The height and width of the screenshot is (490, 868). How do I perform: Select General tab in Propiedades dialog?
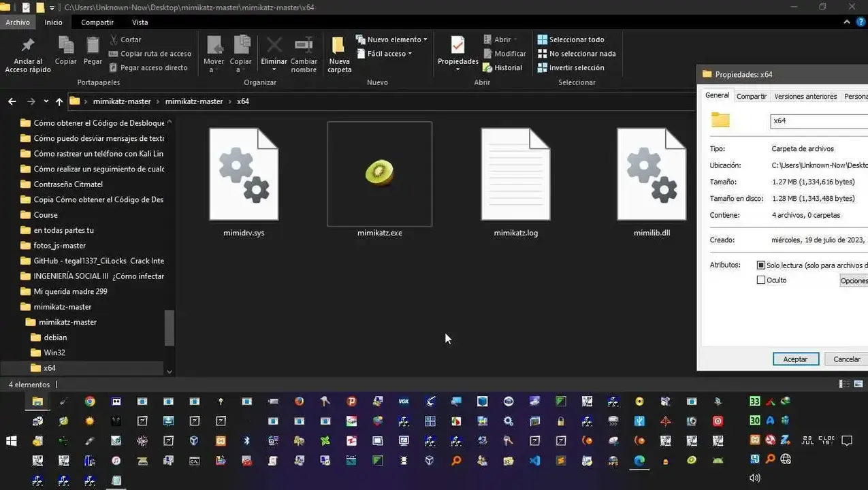(x=717, y=96)
